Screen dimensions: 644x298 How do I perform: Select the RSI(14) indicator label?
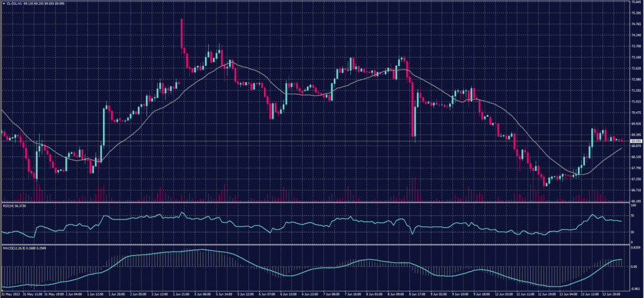pos(6,206)
